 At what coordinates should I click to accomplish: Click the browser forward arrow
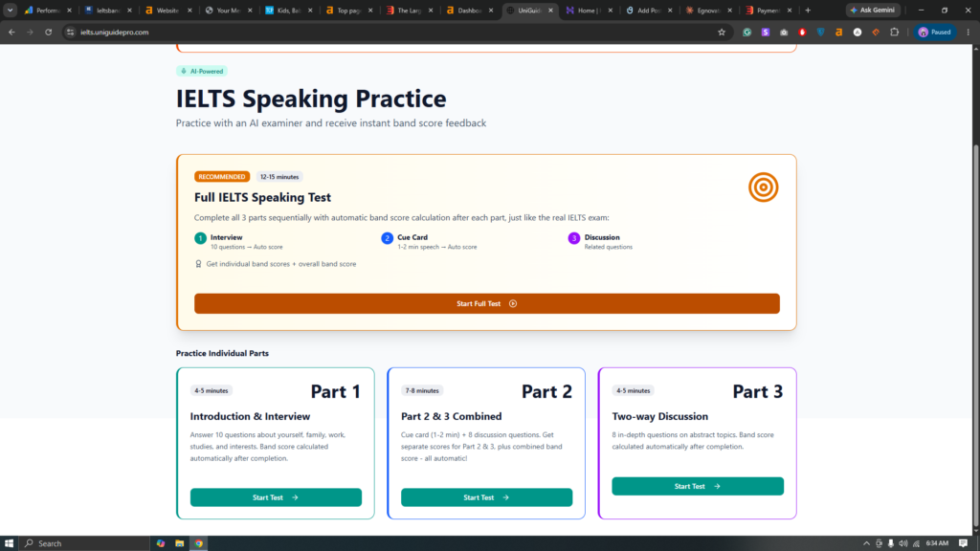coord(30,32)
